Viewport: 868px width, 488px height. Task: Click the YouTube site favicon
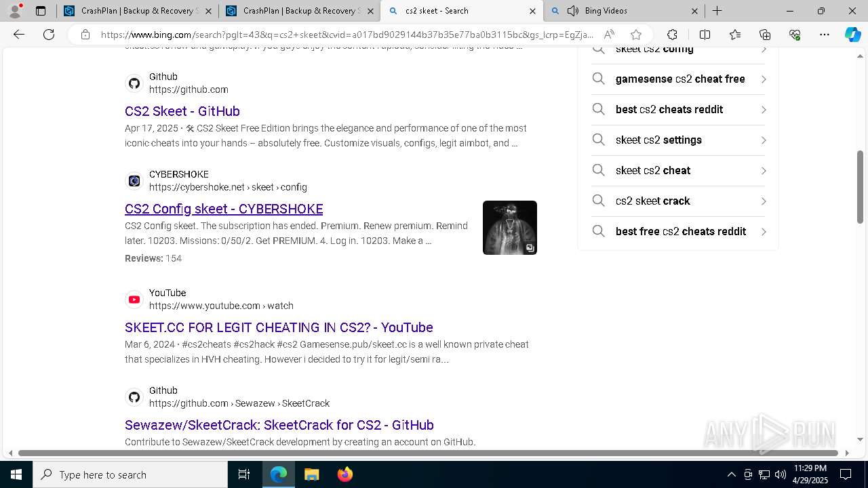134,300
